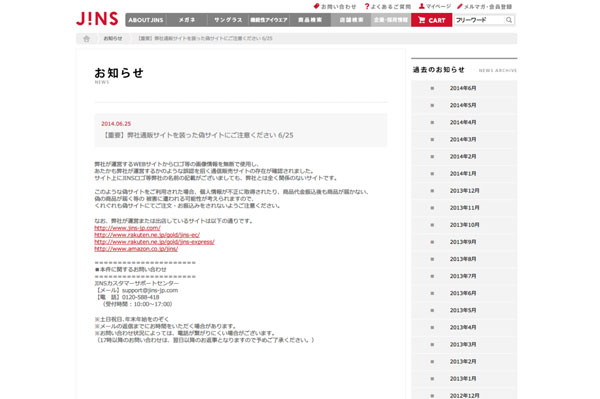Open the 2013年8月 archive
The width and height of the screenshot is (600, 399).
(464, 259)
